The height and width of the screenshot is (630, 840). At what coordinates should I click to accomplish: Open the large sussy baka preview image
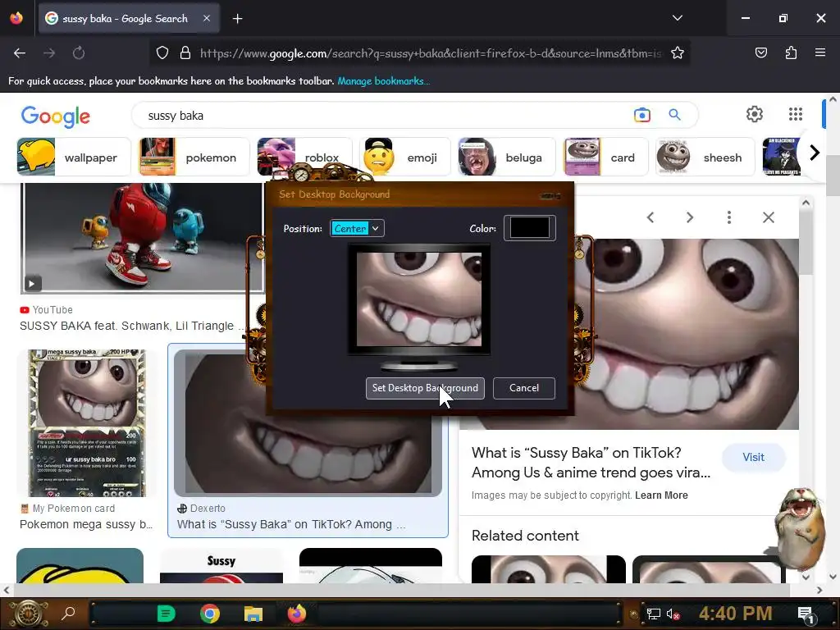click(x=691, y=333)
